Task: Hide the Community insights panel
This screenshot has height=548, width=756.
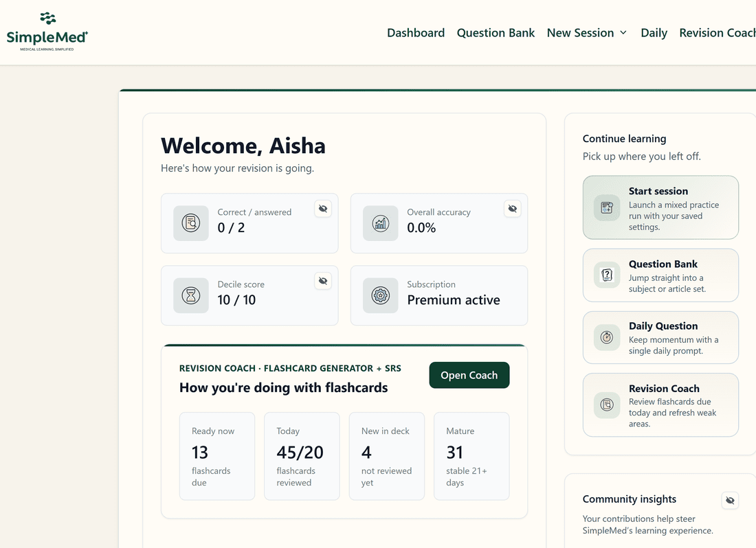Action: [730, 501]
